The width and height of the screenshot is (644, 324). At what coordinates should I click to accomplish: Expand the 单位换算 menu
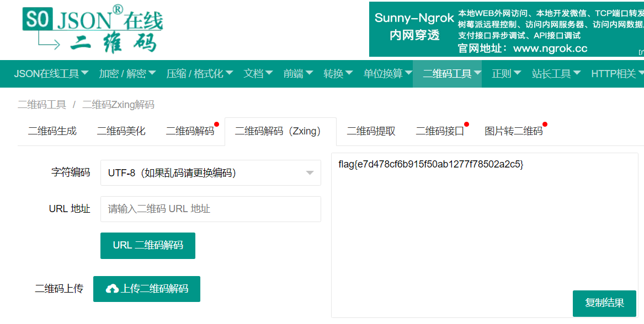388,74
